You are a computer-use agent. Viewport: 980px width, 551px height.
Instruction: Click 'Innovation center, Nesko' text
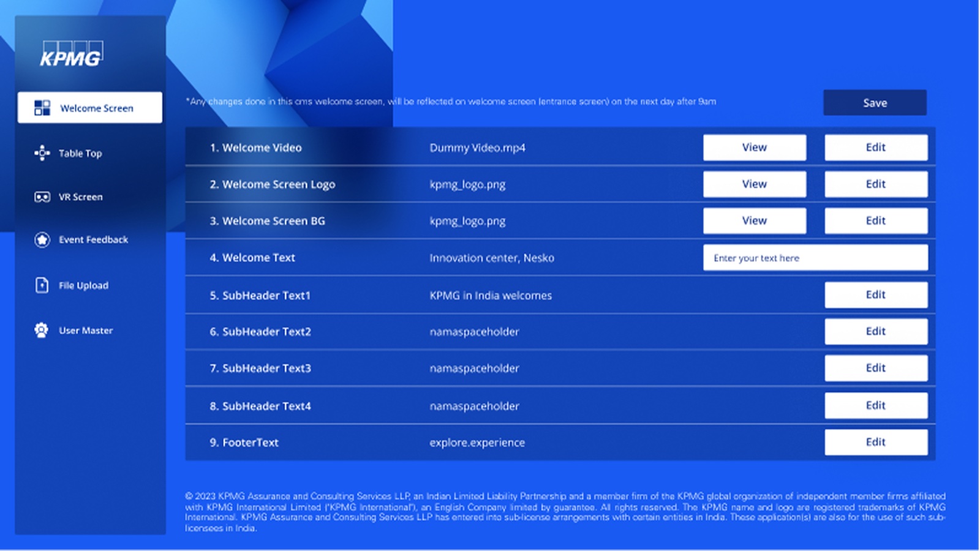492,258
